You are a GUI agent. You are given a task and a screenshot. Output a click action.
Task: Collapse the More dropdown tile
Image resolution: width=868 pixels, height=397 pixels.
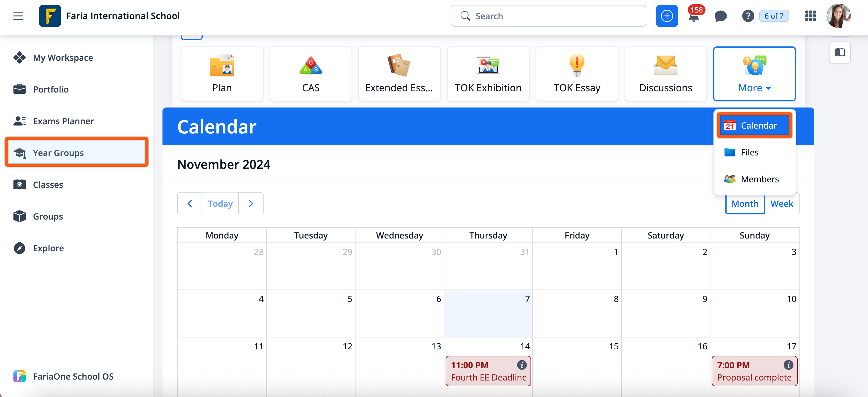coord(754,74)
